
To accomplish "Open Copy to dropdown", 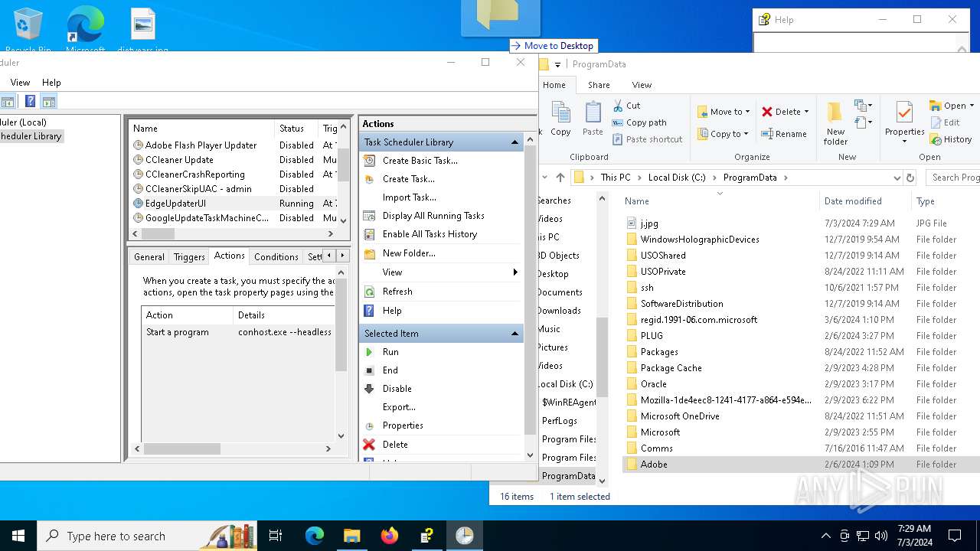I will click(724, 134).
